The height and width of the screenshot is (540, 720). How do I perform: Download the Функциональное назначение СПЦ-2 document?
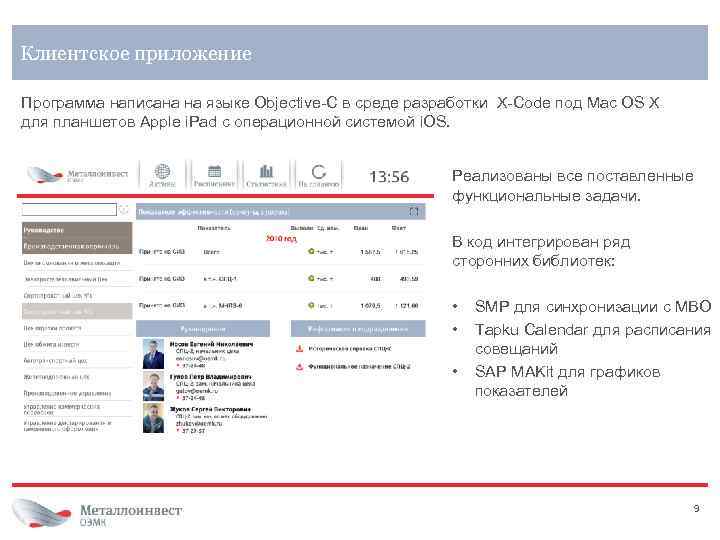tap(299, 366)
